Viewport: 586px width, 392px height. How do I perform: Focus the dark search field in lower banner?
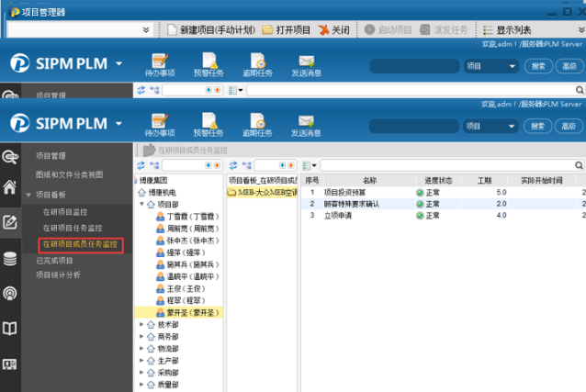point(413,127)
